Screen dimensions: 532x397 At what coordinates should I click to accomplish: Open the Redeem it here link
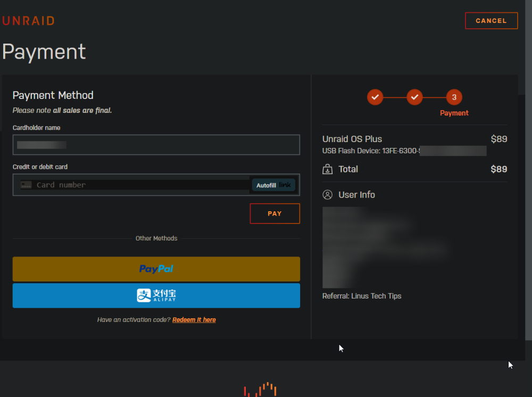pos(194,320)
